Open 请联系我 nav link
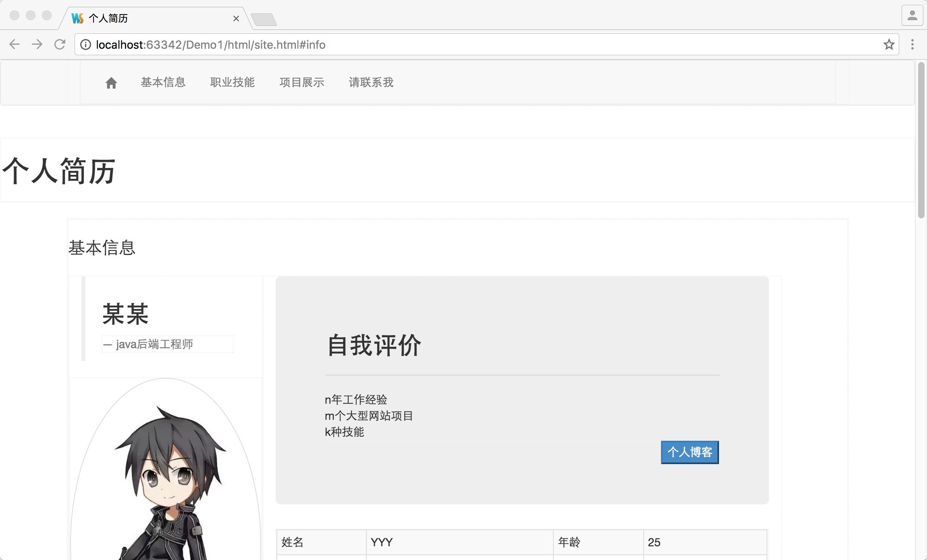Viewport: 927px width, 560px height. [x=371, y=83]
